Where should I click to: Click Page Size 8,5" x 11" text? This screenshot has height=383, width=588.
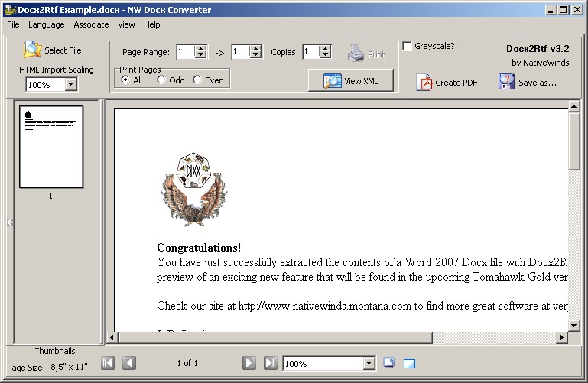(47, 367)
